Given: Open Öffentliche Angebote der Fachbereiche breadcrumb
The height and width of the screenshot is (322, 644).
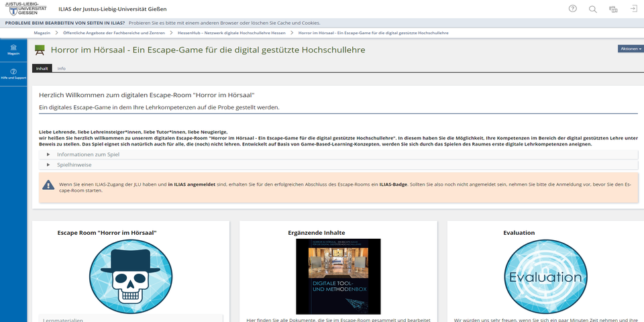Looking at the screenshot, I should (x=114, y=32).
